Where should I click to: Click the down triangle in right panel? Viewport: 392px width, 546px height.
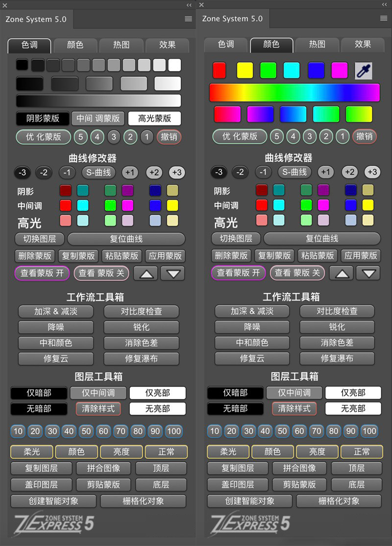pyautogui.click(x=368, y=273)
